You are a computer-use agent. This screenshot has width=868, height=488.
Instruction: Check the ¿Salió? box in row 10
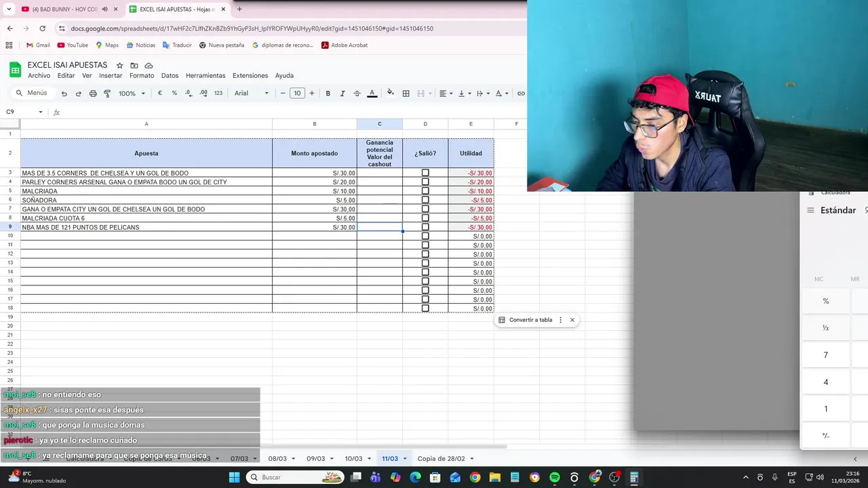[x=425, y=236]
